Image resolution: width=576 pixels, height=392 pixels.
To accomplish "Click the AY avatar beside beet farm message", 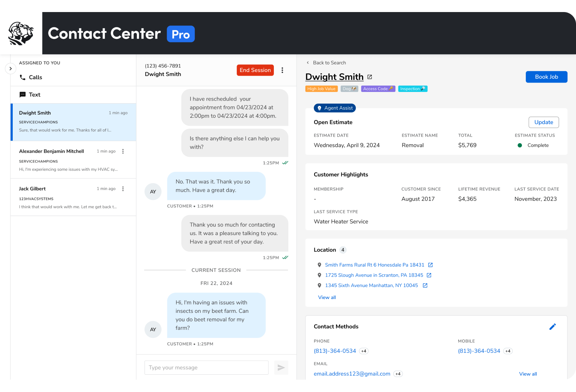I will click(153, 330).
